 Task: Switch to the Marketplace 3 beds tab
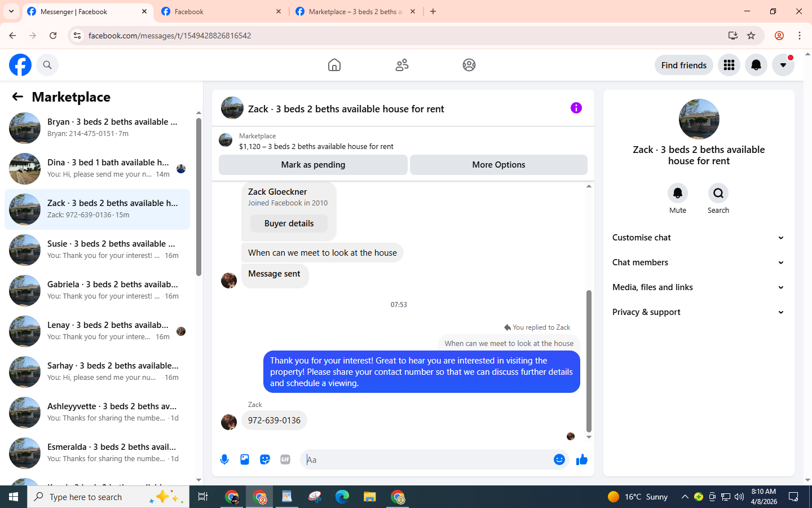(x=355, y=11)
